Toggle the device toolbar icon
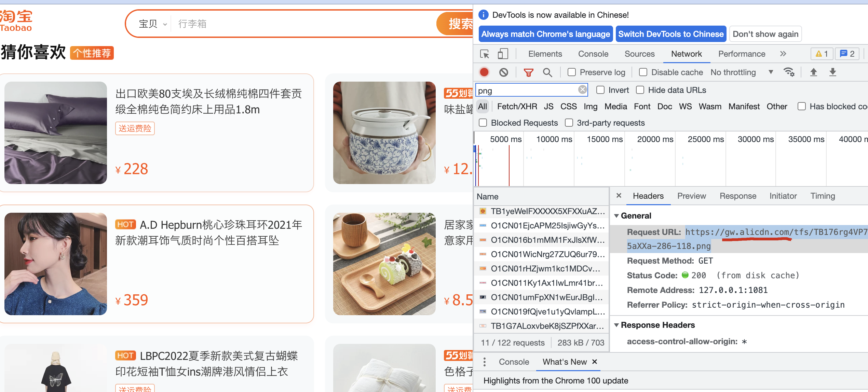Image resolution: width=868 pixels, height=392 pixels. [503, 54]
